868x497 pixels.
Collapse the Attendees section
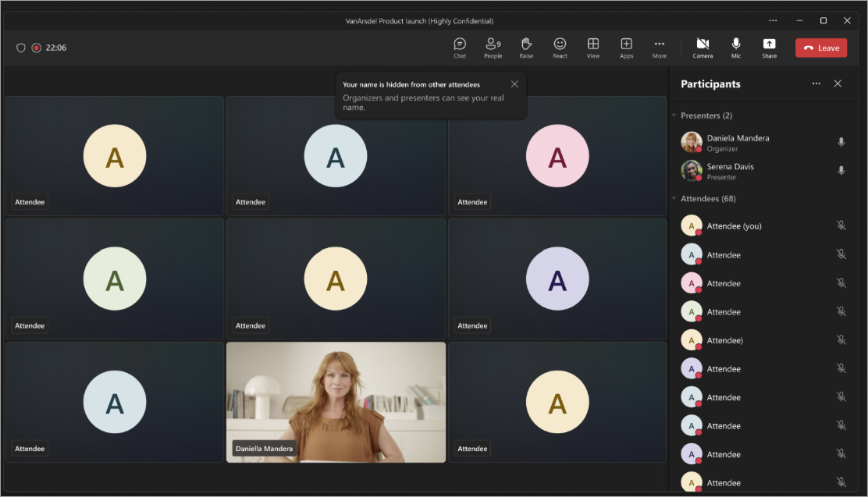(x=674, y=198)
